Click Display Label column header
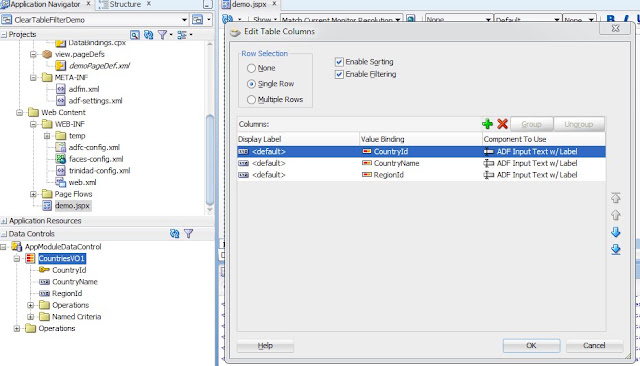This screenshot has width=640, height=366. click(298, 139)
